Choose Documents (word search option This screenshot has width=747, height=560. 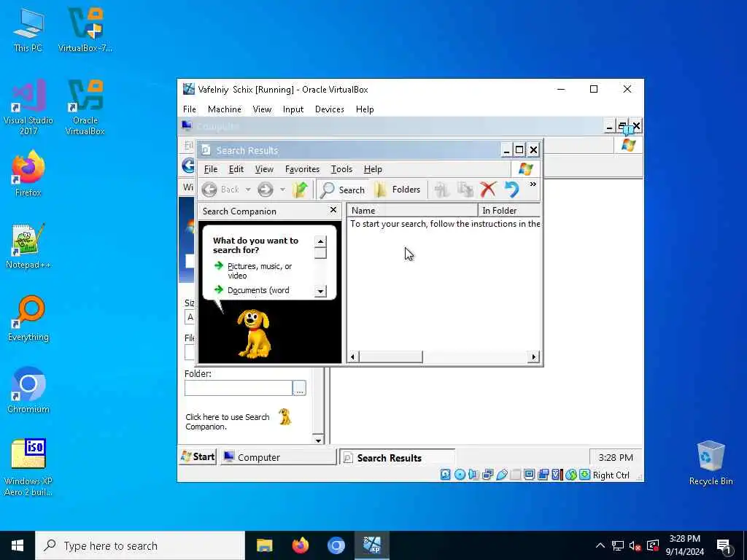click(x=258, y=290)
